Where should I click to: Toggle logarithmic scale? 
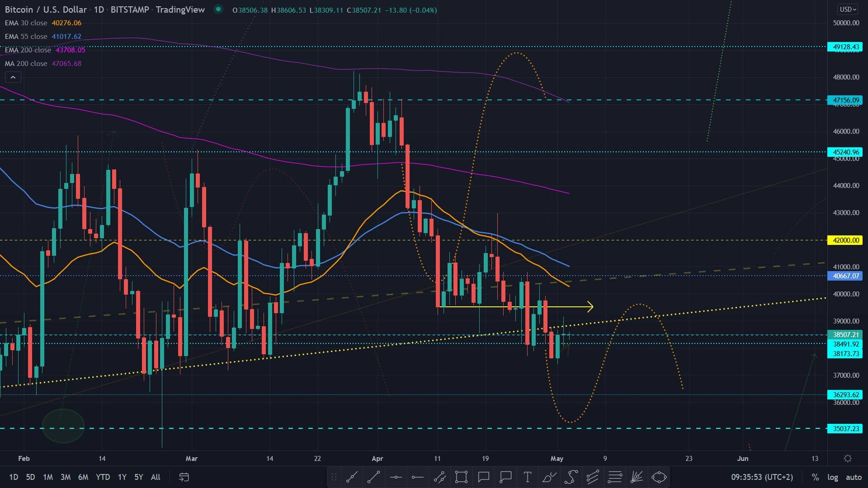coord(833,477)
